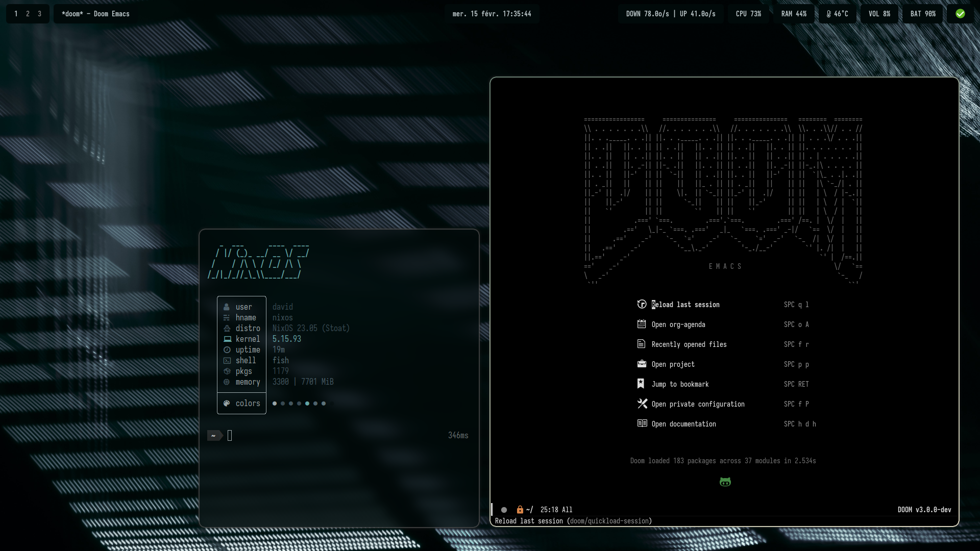Click the open project briefcase icon
The width and height of the screenshot is (980, 551).
[642, 364]
